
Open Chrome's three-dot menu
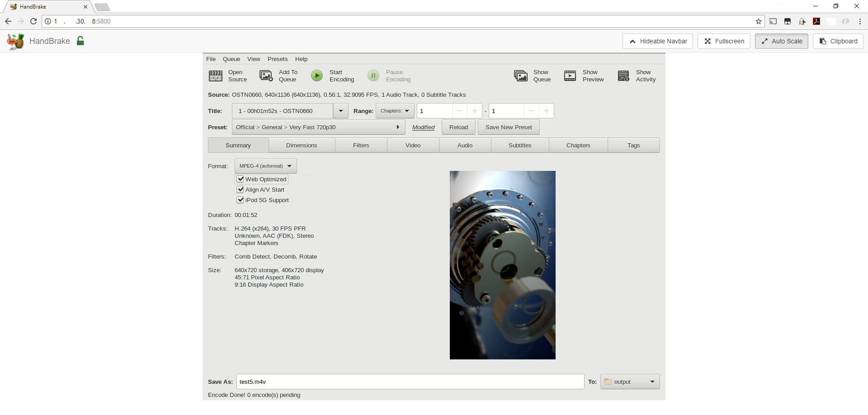(x=860, y=21)
